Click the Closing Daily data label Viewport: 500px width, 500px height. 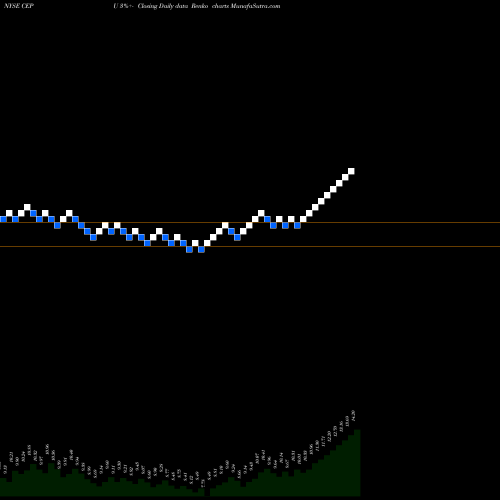tap(163, 6)
